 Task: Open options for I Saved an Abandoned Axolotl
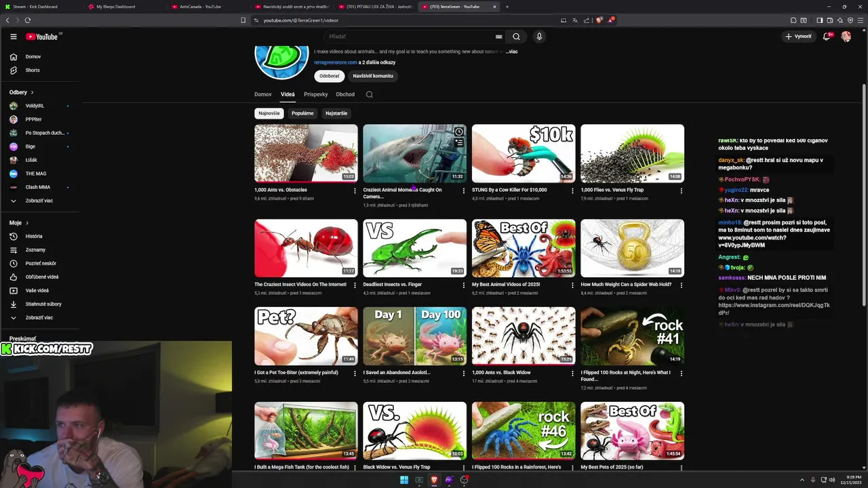click(464, 373)
